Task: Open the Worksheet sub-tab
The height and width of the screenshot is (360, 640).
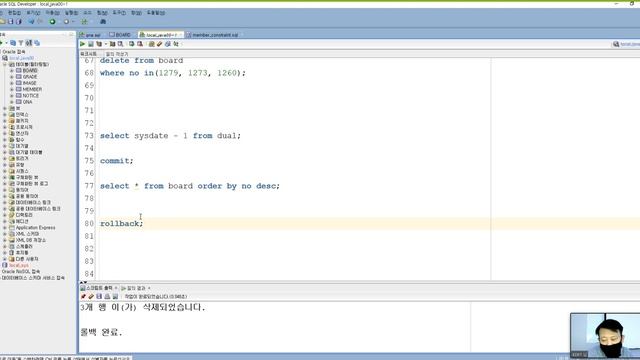Action: 88,54
